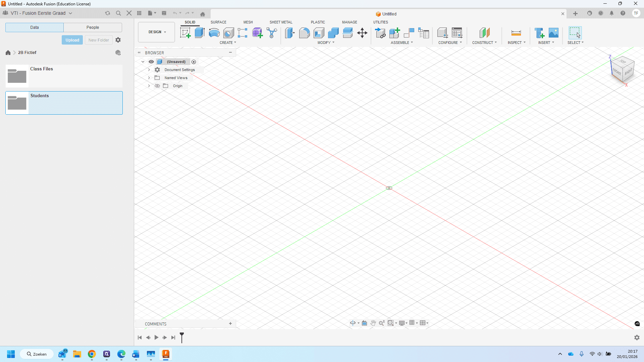
Task: Switch to the UTILITIES tab
Action: tap(380, 22)
